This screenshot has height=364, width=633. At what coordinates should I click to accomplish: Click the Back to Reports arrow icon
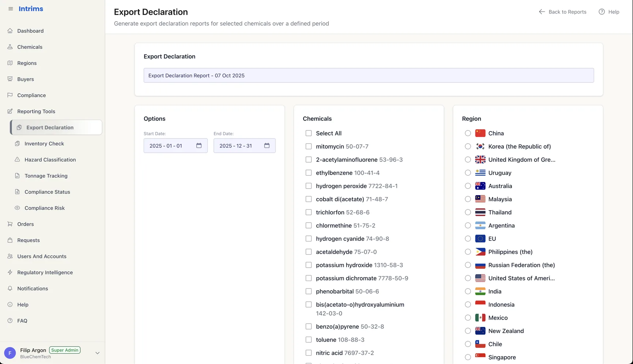point(542,12)
